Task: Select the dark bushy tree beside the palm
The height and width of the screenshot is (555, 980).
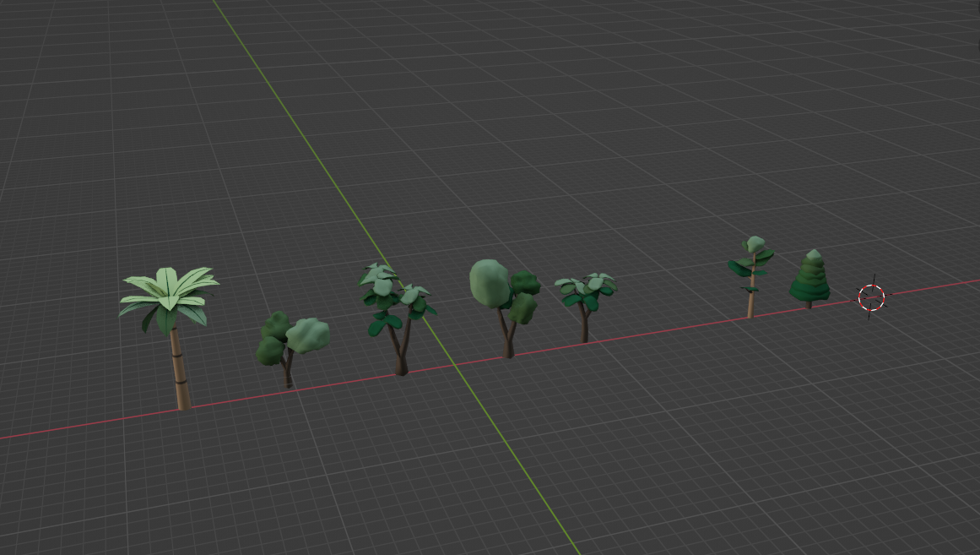Action: 292,349
